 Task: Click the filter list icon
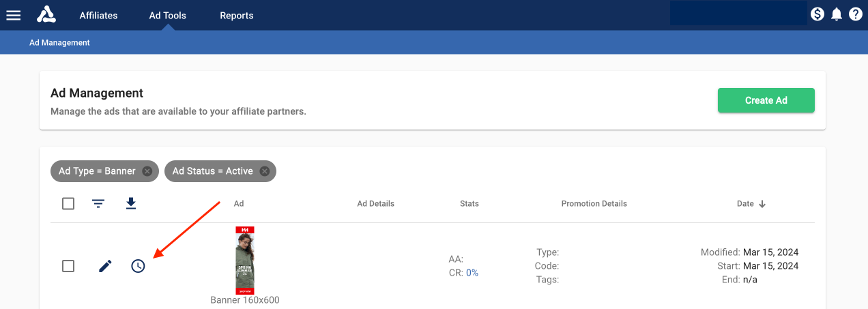(99, 203)
